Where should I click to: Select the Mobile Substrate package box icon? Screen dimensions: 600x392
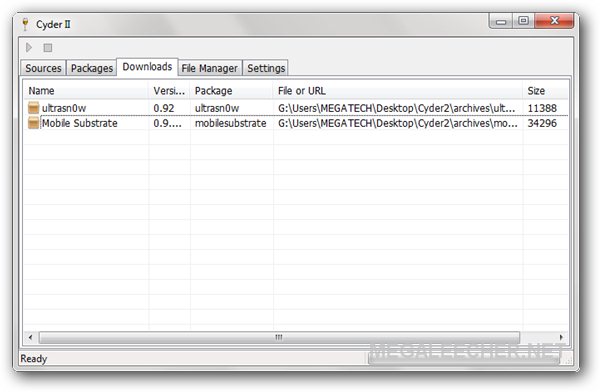[34, 123]
